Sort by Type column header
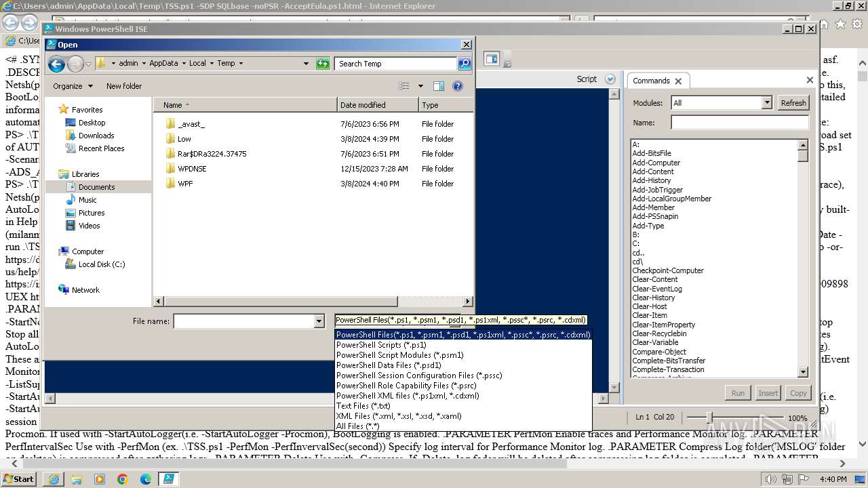868x488 pixels. click(x=446, y=105)
